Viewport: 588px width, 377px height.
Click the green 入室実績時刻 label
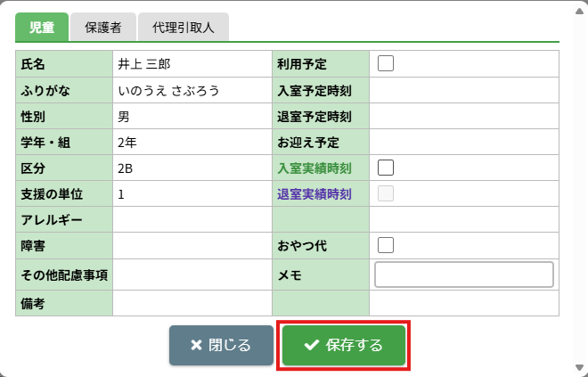[x=314, y=168]
